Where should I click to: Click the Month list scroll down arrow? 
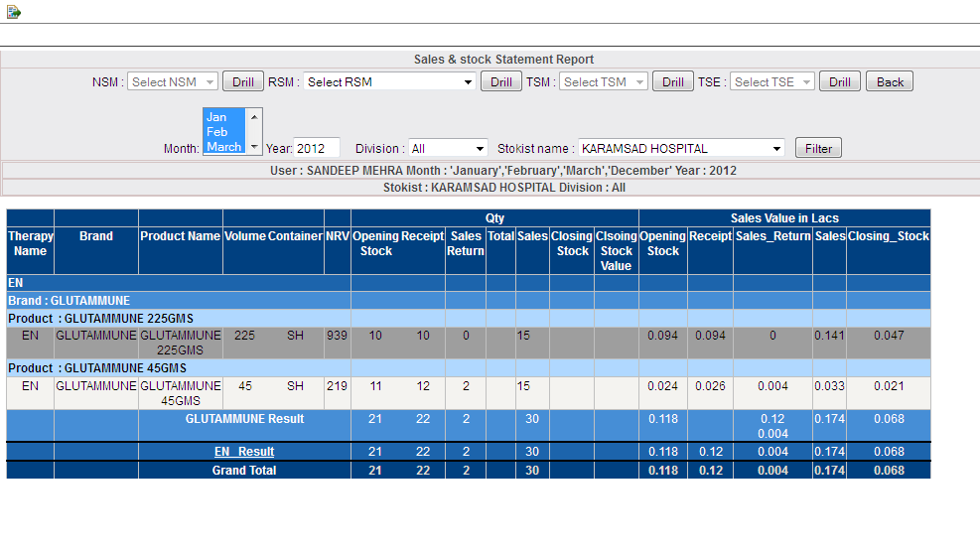(254, 147)
